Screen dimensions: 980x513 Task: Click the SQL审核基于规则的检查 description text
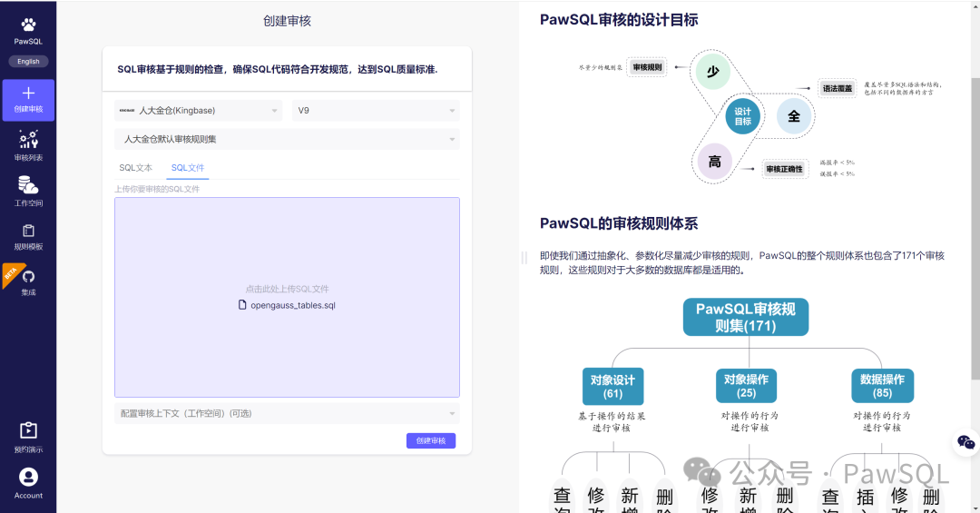click(x=278, y=69)
